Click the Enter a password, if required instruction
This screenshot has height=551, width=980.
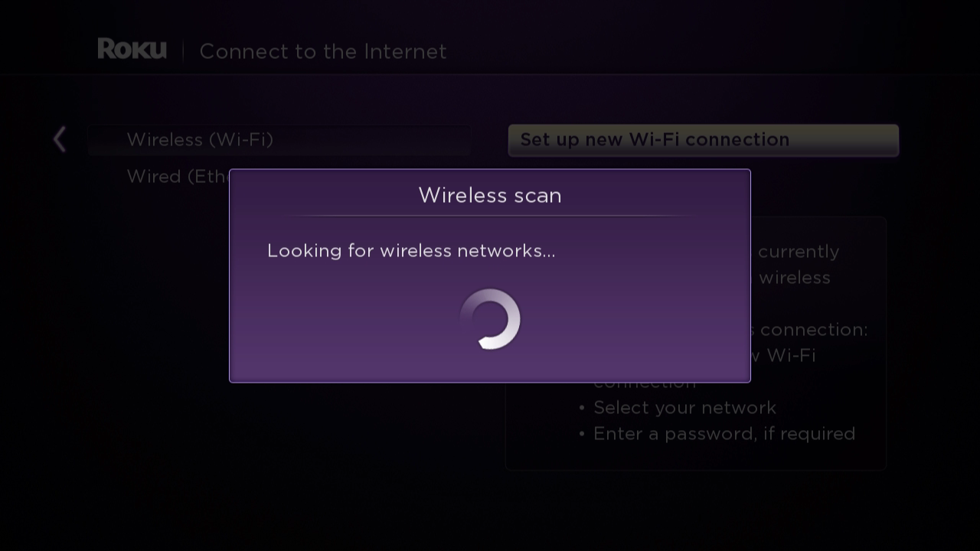[x=724, y=434]
